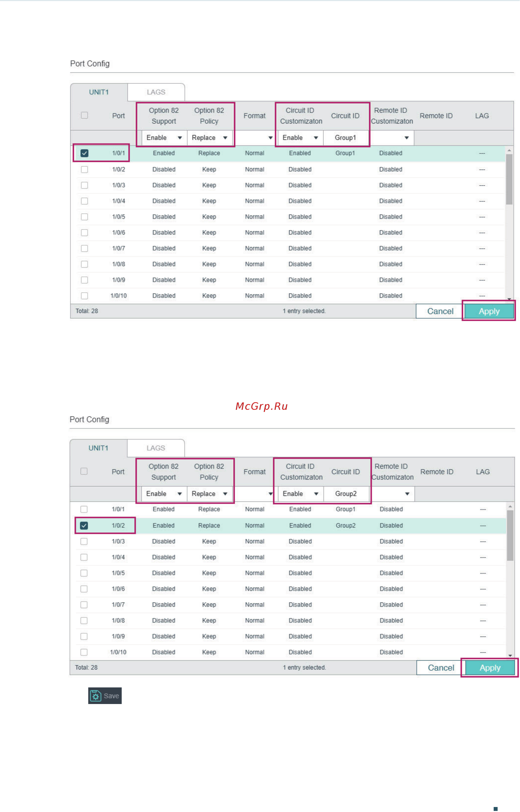Expand the Format dropdown in the lower table

[255, 494]
